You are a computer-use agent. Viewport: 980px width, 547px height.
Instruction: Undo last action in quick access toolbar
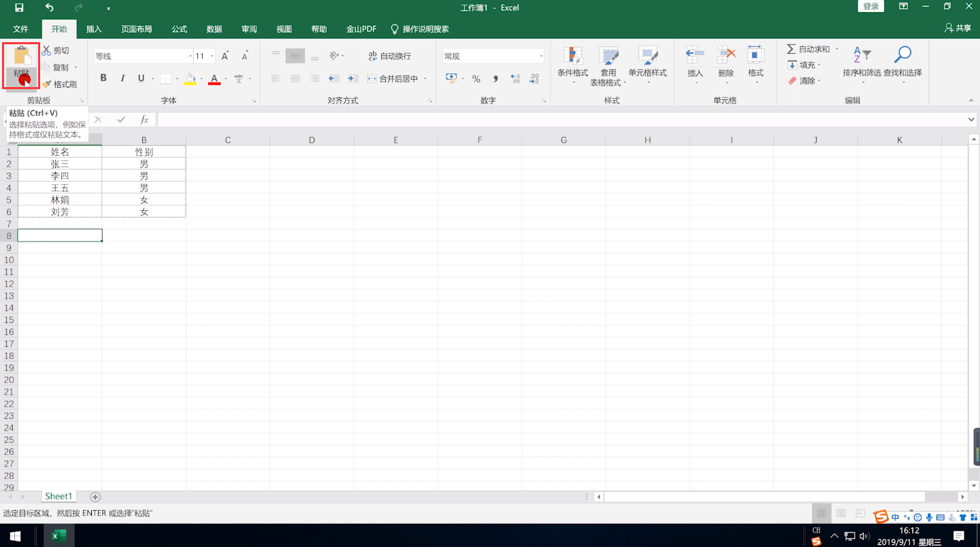(x=49, y=7)
